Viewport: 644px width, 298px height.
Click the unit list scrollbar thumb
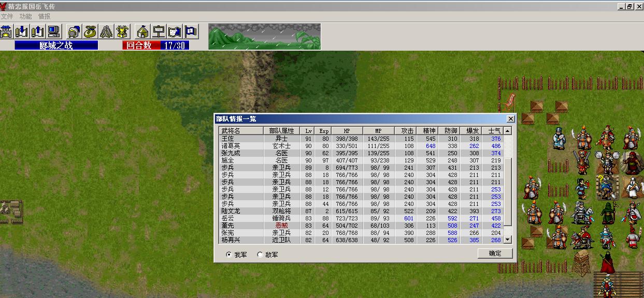coord(507,191)
